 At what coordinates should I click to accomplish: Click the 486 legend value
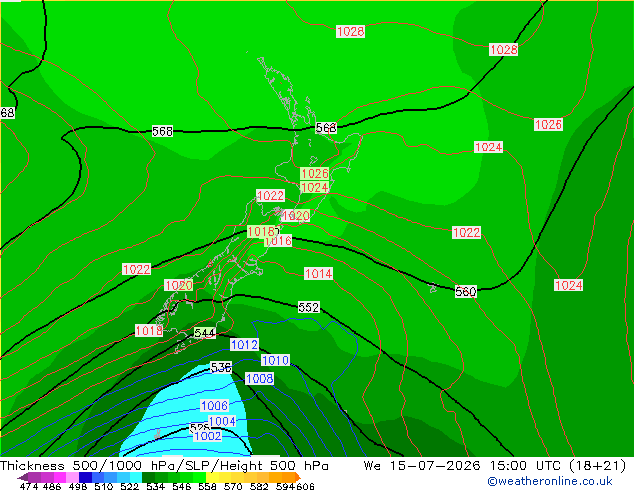tap(52, 486)
